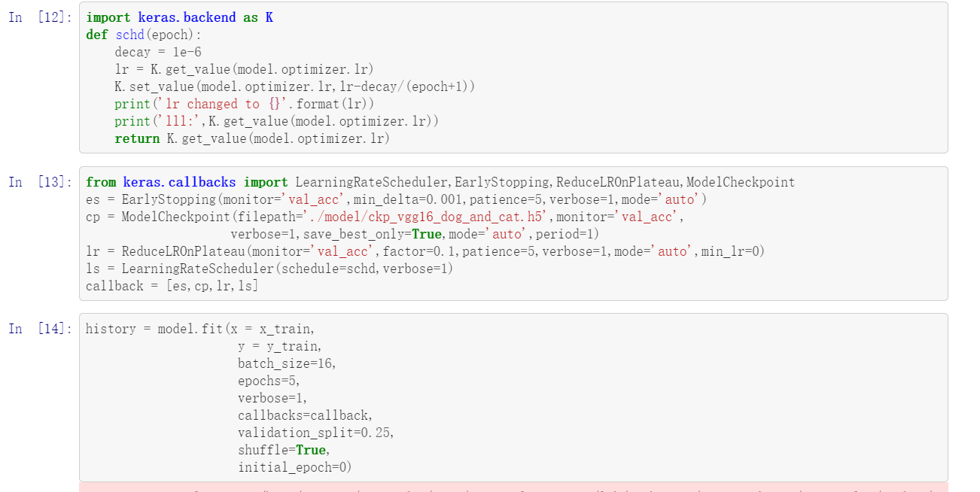
Task: Click the print 'lll:' line
Action: (x=276, y=121)
